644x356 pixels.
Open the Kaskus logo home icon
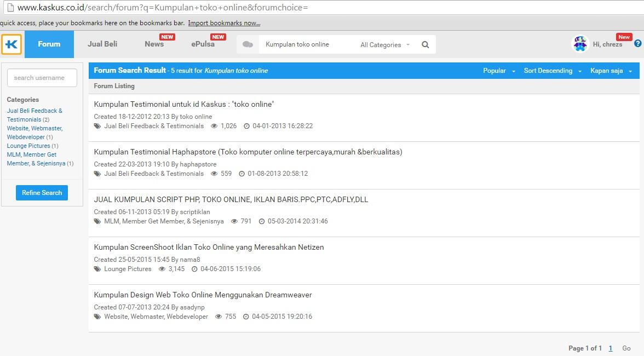coord(12,44)
